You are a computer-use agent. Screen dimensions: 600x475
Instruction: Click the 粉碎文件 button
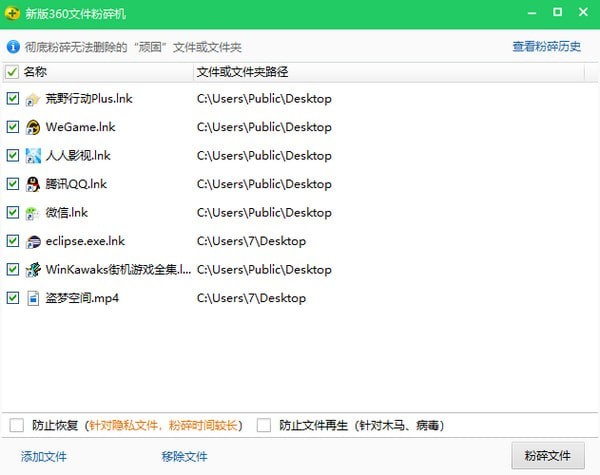point(548,455)
